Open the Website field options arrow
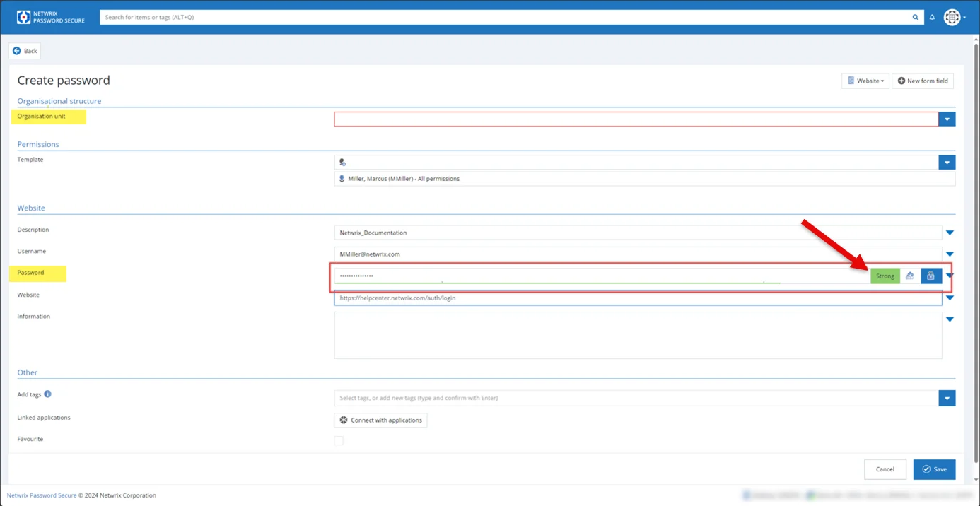This screenshot has width=980, height=506. pyautogui.click(x=950, y=298)
